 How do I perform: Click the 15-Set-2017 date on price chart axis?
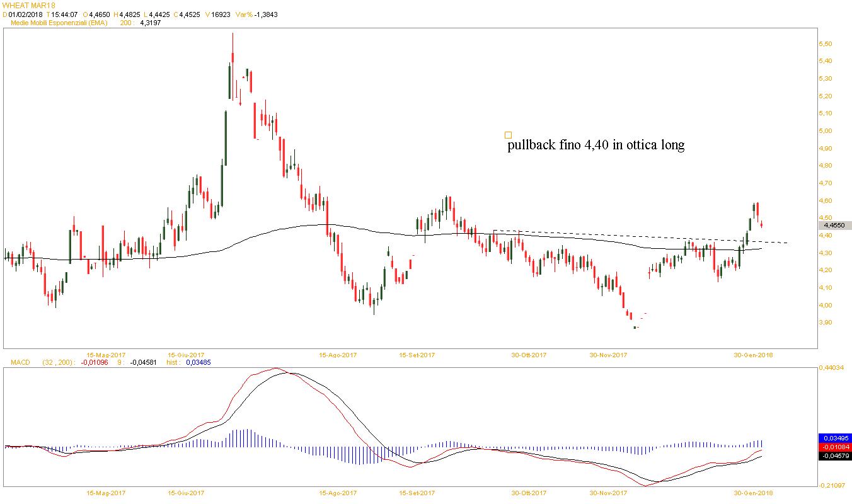(x=417, y=355)
